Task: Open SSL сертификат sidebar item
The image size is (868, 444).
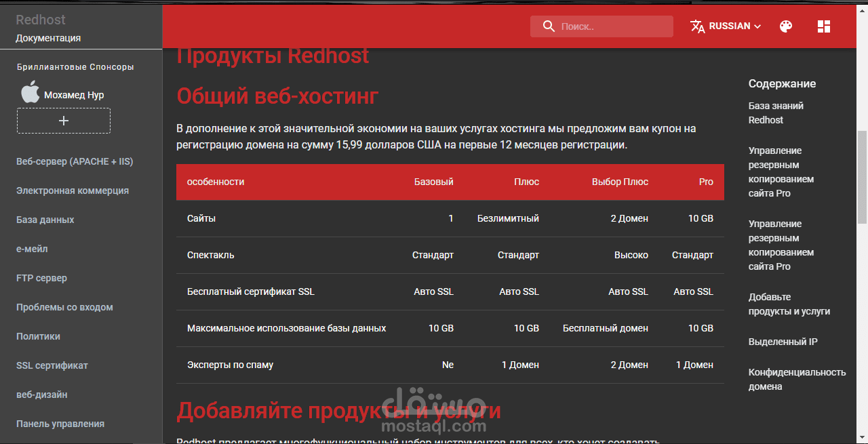Action: pos(52,365)
